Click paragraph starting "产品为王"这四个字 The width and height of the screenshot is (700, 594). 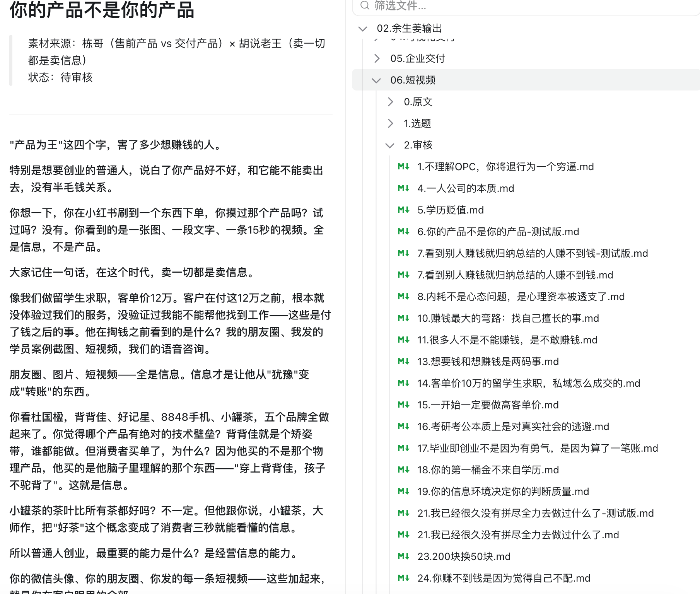coord(116,145)
